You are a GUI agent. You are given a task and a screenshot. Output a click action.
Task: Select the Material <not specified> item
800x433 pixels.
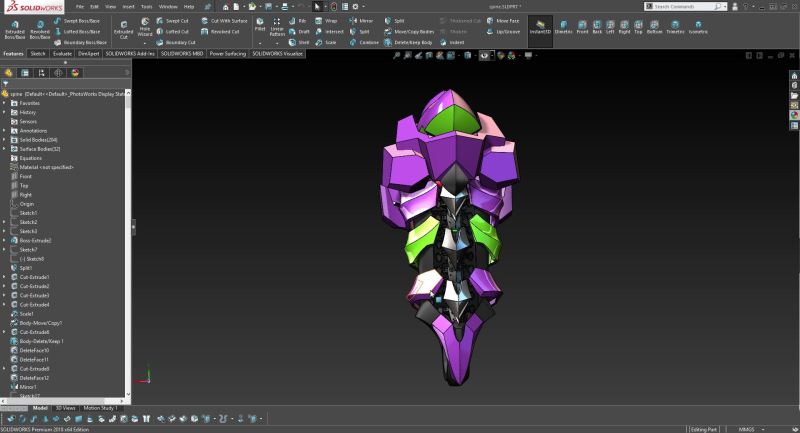click(x=42, y=167)
